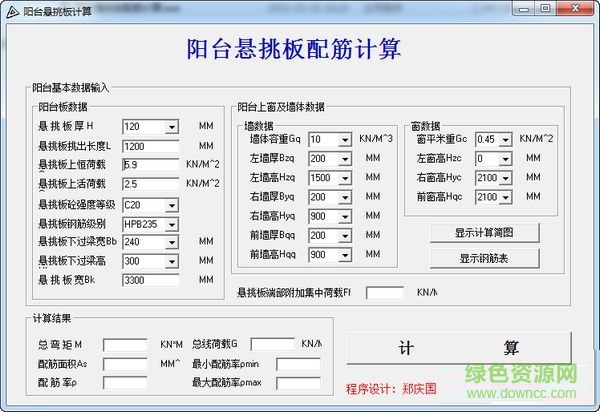Screen dimensions: 600x412
Task: Click the 悬挑板宽Bk input field
Action: click(151, 280)
